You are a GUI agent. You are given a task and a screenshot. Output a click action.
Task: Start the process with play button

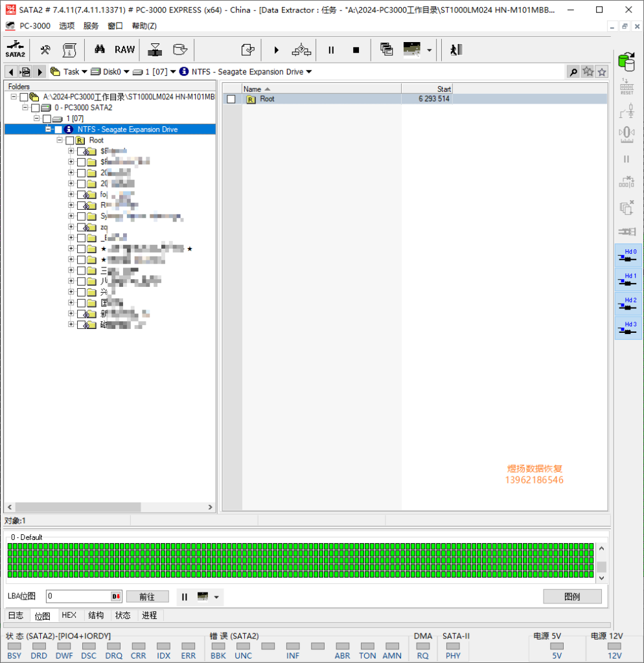tap(276, 51)
